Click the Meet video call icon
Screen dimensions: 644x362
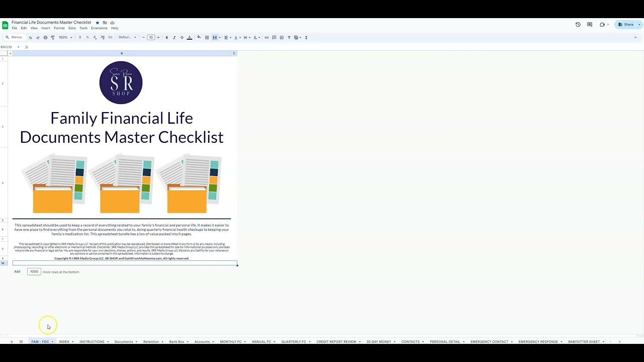pos(602,25)
